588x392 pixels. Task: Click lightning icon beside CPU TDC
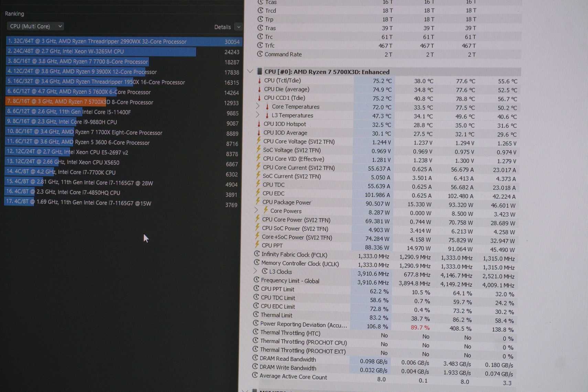coord(258,184)
